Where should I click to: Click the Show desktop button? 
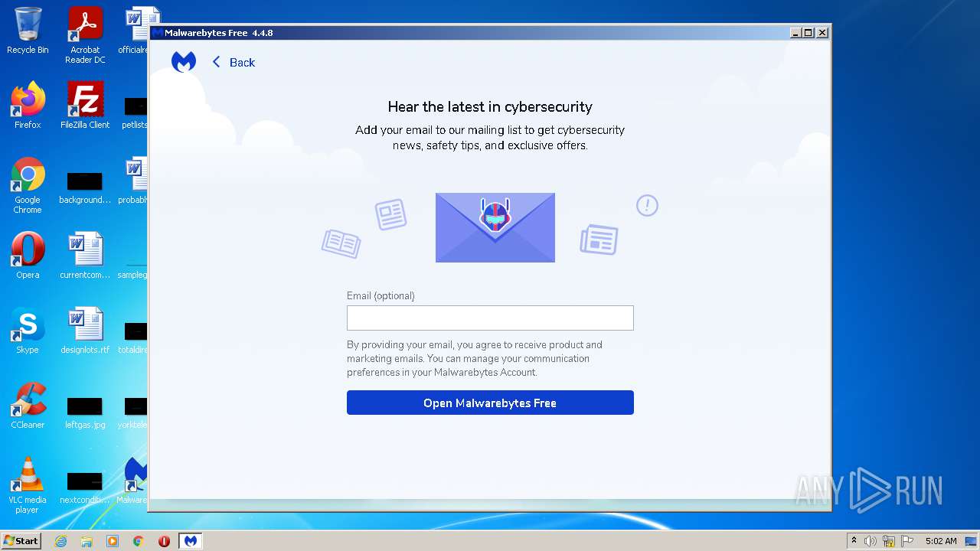pyautogui.click(x=972, y=541)
